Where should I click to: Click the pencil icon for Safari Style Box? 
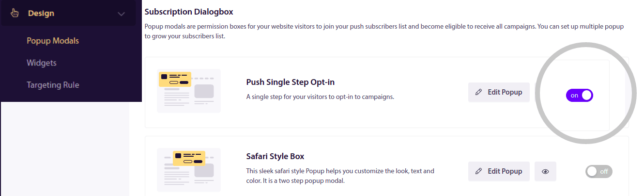[x=479, y=171]
